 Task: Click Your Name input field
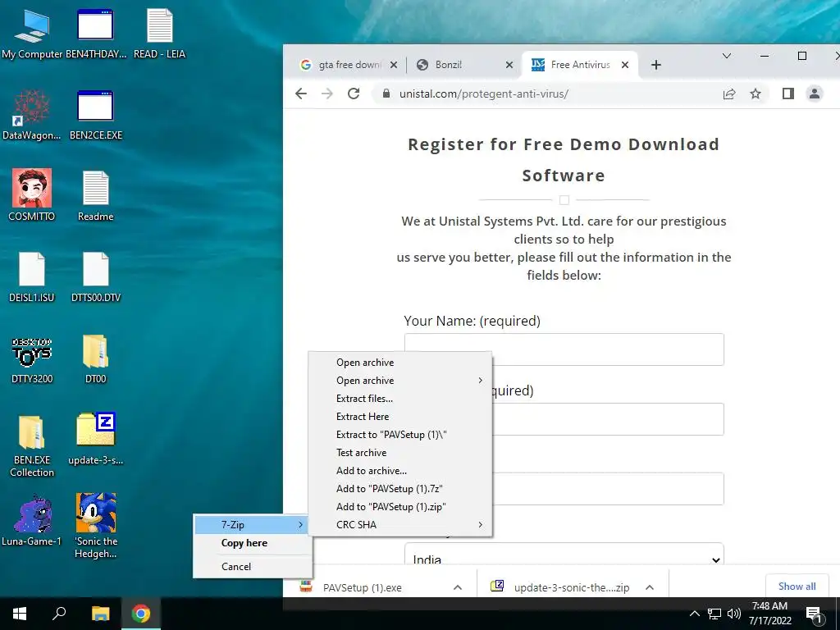click(564, 349)
